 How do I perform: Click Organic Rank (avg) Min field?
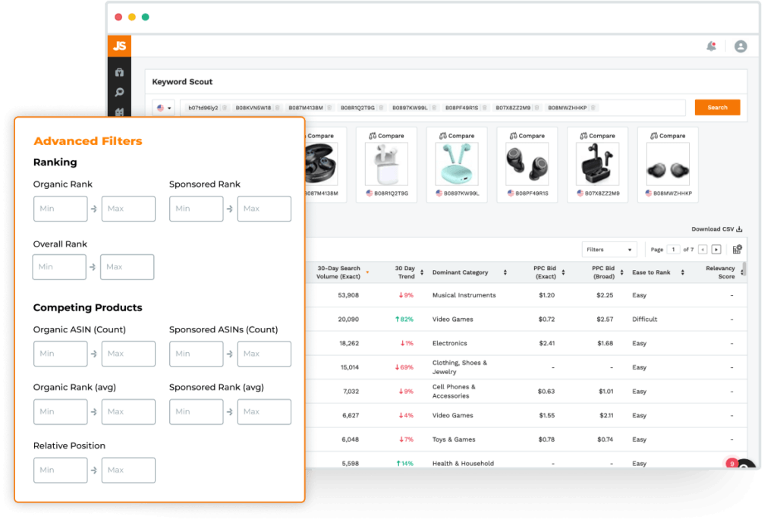point(61,411)
